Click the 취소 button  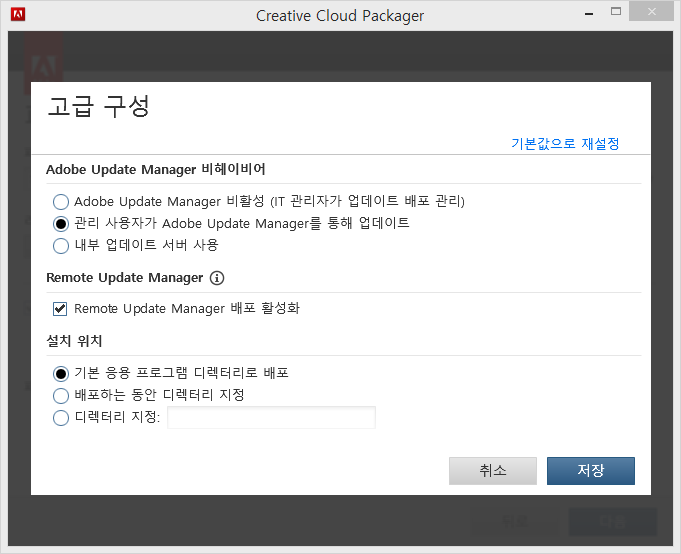pos(493,471)
